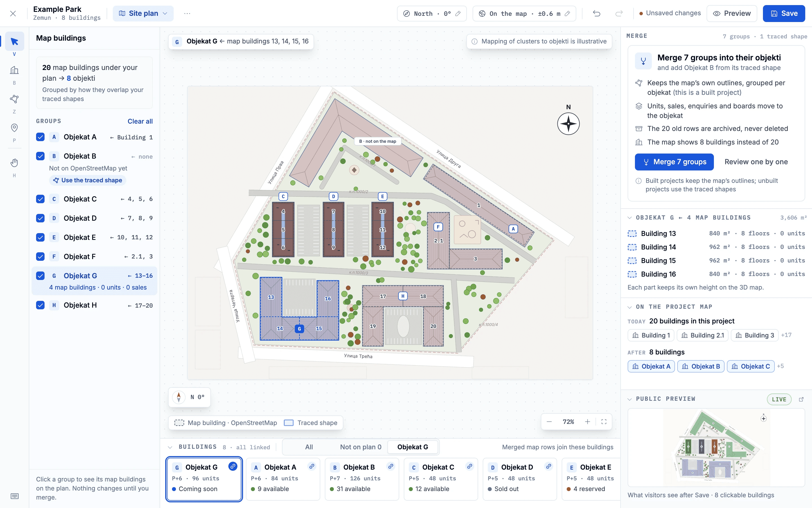812x508 pixels.
Task: Expand the +5 more objekti chip
Action: tap(780, 366)
